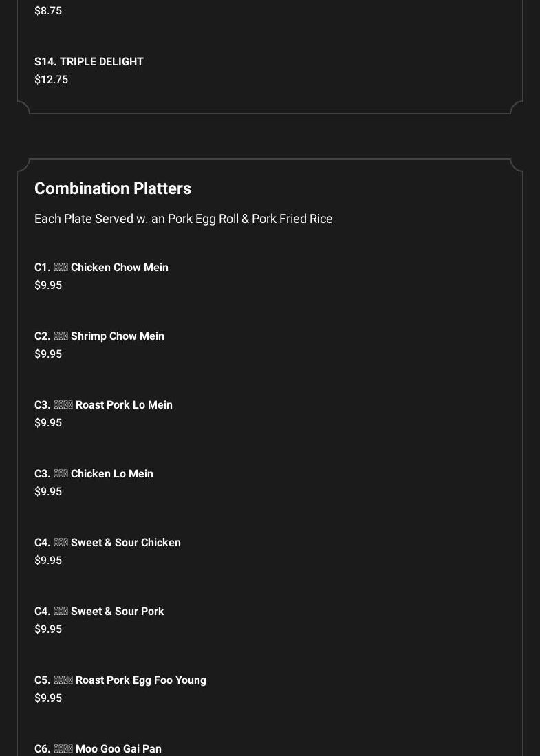Click the price under Chicken Chow Mein

pos(48,285)
